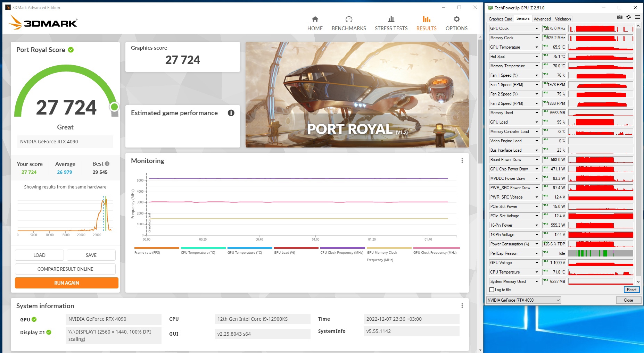
Task: Click the Graphics score card
Action: click(183, 57)
